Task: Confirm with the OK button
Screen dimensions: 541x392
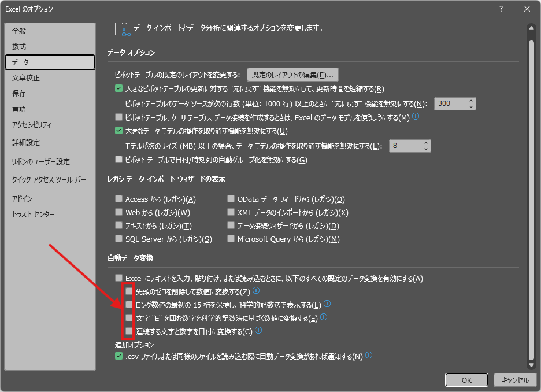Action: pyautogui.click(x=466, y=380)
